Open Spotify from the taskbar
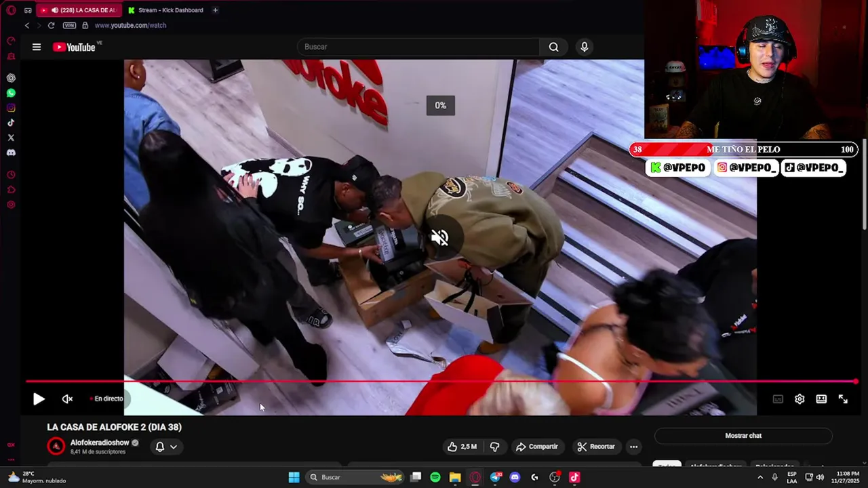The width and height of the screenshot is (868, 488). [435, 477]
